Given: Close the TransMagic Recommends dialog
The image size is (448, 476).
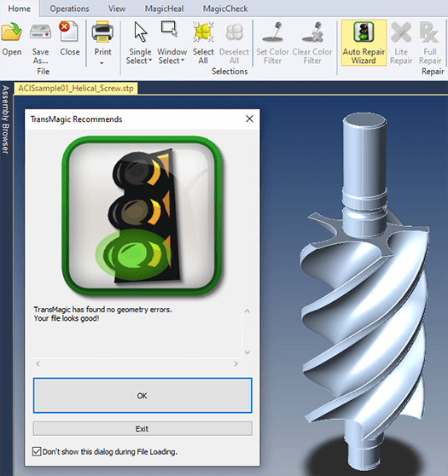Looking at the screenshot, I should click(249, 119).
